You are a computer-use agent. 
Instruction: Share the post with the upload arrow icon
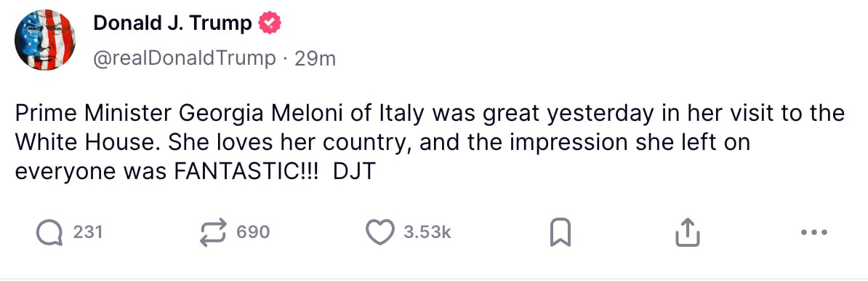coord(688,232)
